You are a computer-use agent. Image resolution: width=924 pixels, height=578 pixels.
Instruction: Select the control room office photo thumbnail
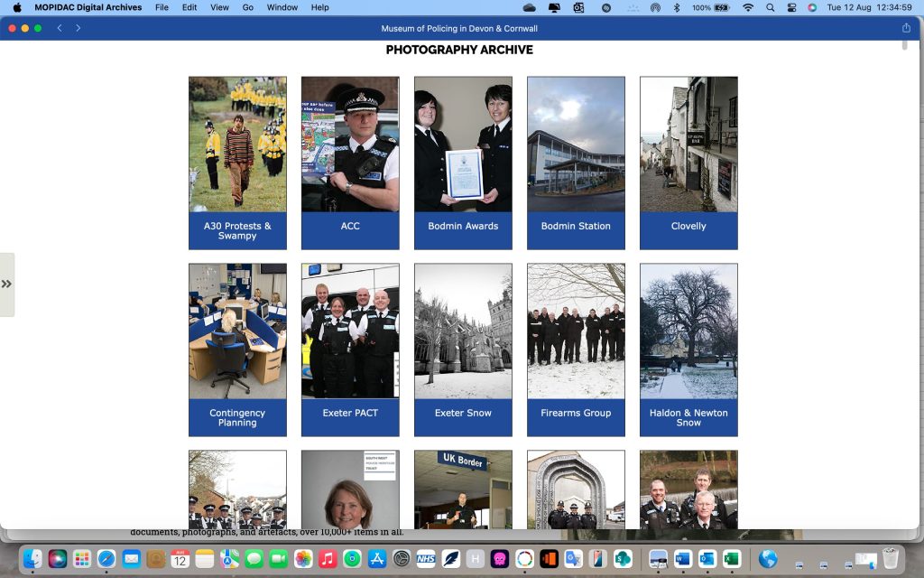tap(237, 331)
